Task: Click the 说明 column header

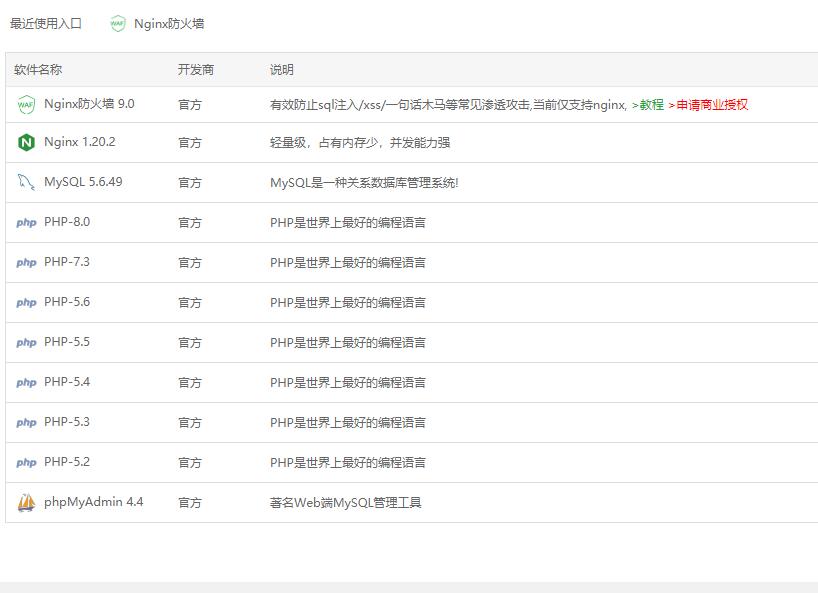Action: [x=282, y=69]
